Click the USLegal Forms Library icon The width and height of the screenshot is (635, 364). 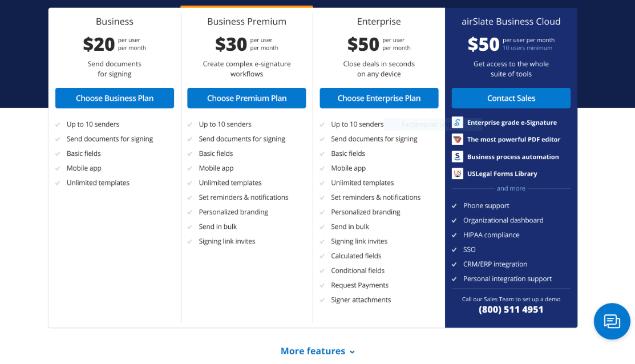point(457,173)
